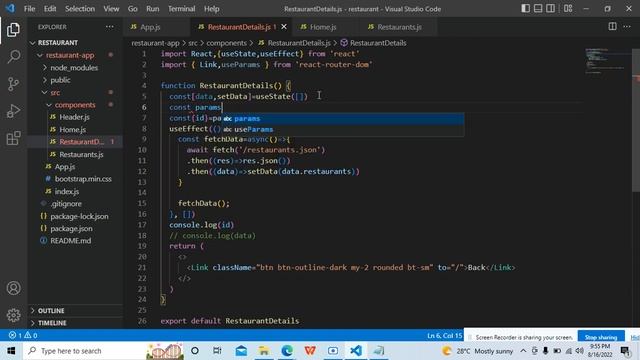Open the Explorer view in activity bar
Viewport: 640px width, 360px height.
pos(13,30)
